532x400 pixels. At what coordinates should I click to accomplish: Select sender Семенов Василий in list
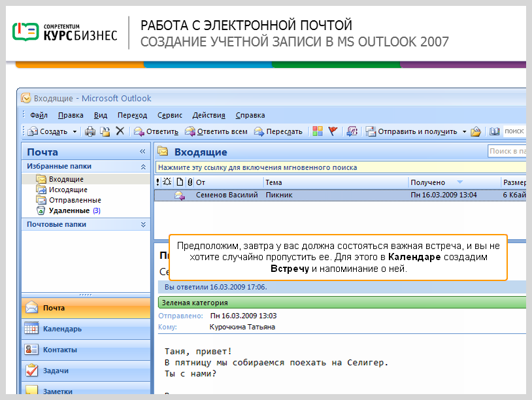227,195
